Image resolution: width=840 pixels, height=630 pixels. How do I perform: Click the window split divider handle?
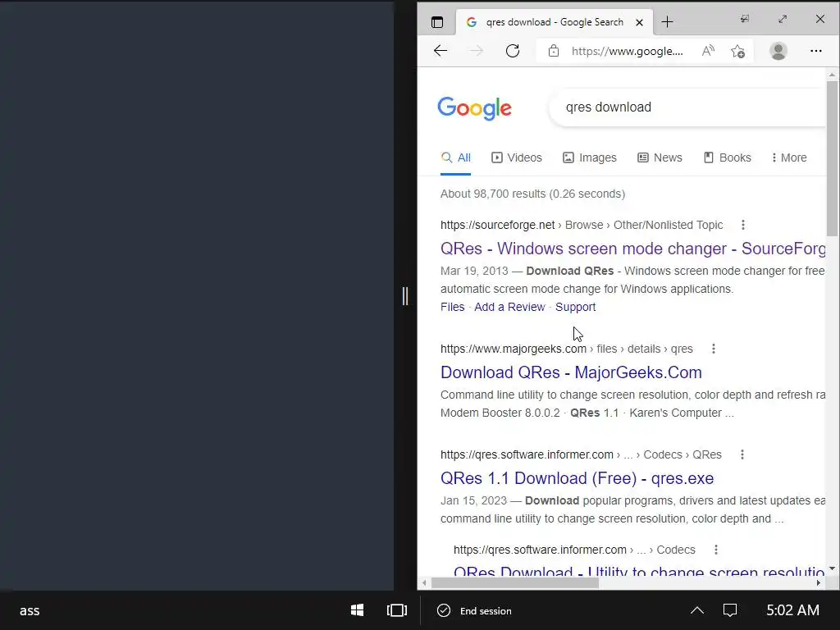pyautogui.click(x=405, y=295)
